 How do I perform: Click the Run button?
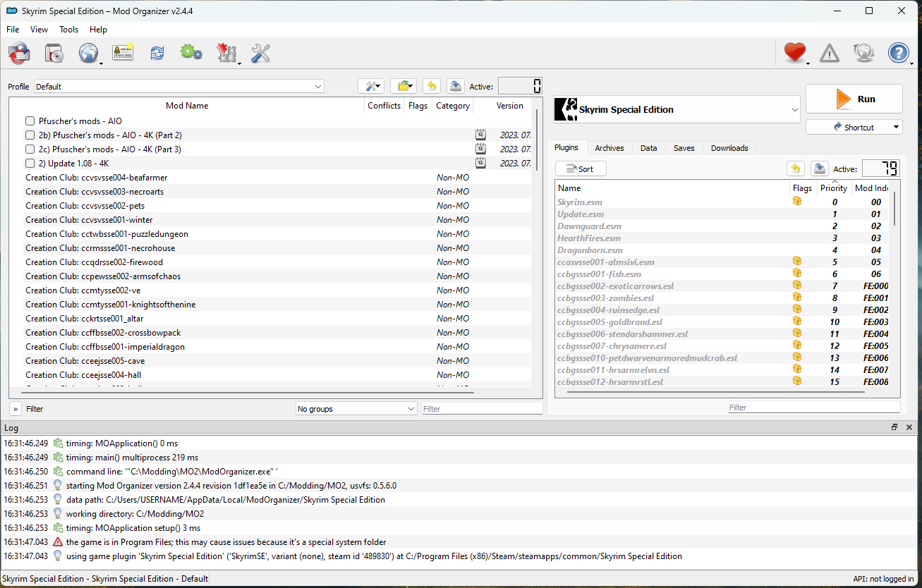pos(854,99)
